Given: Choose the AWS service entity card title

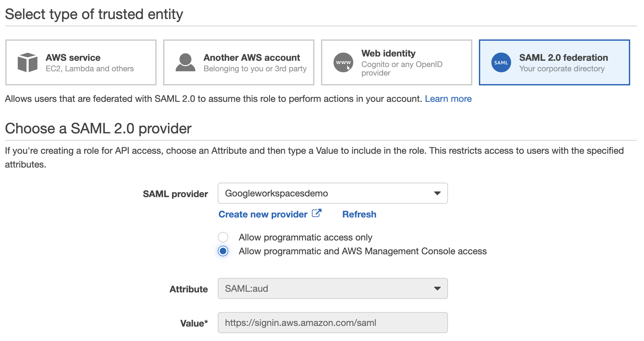Looking at the screenshot, I should 73,58.
